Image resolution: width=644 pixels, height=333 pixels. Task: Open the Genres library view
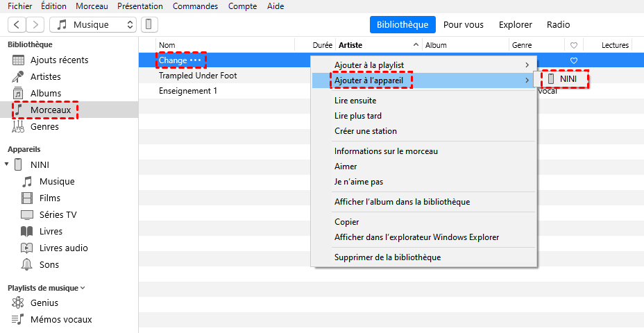point(44,127)
